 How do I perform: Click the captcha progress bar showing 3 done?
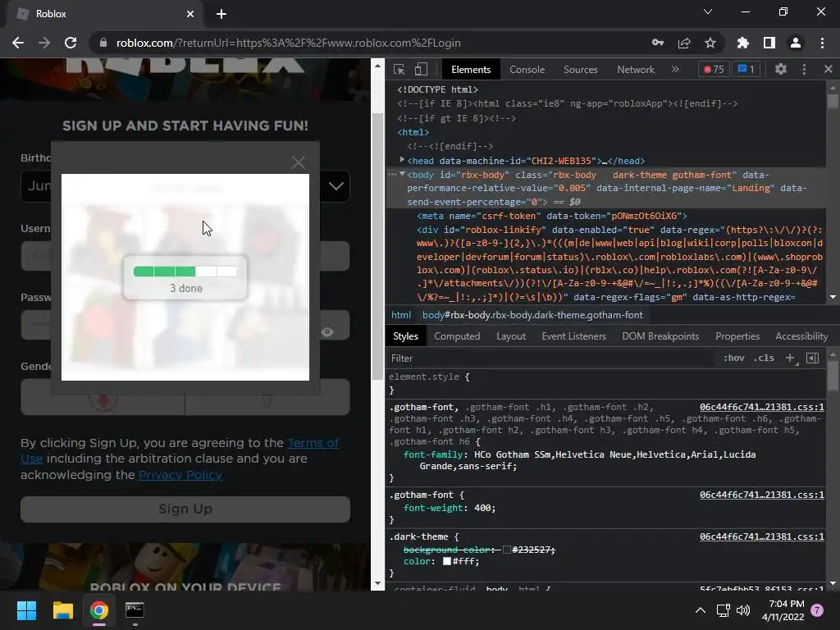[185, 272]
